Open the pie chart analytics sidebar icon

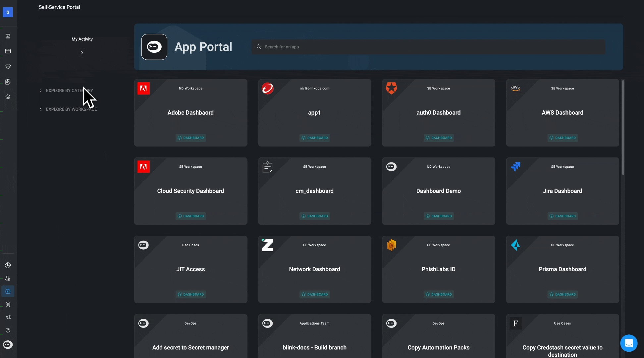8,265
